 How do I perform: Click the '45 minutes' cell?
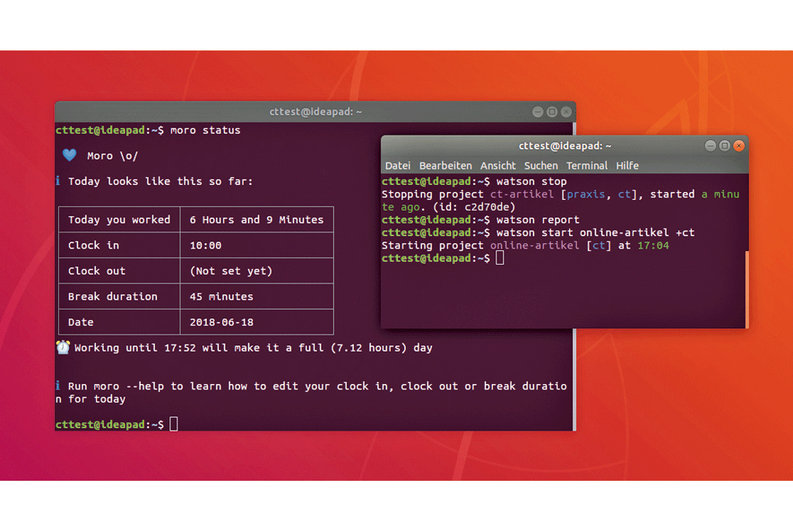tap(256, 297)
